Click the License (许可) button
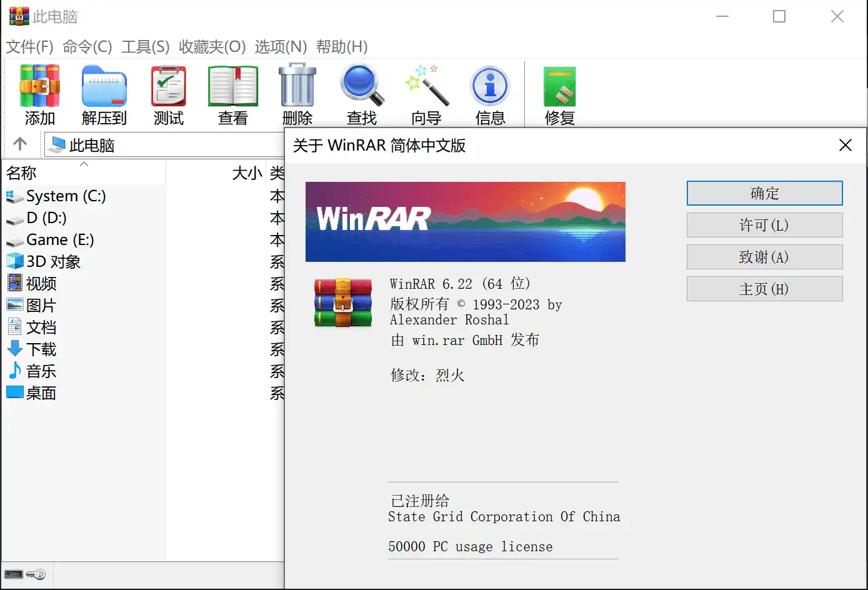 [x=764, y=225]
